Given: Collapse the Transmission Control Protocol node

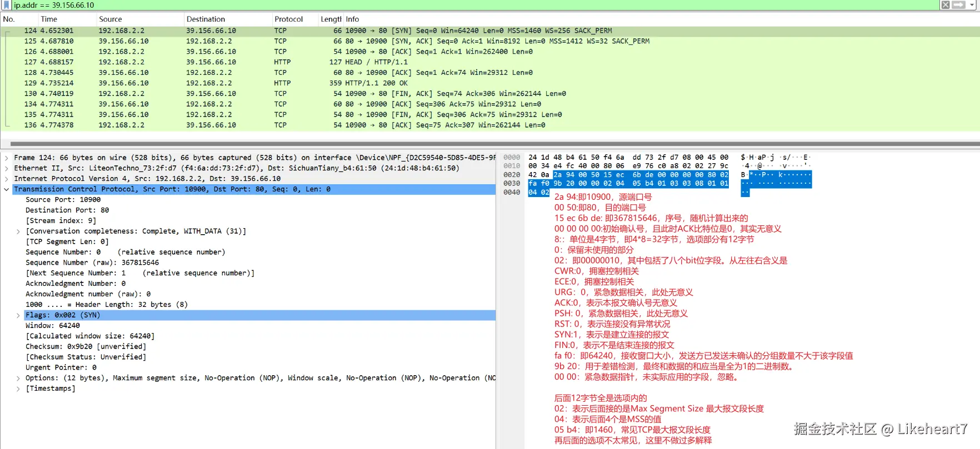Looking at the screenshot, I should [7, 189].
